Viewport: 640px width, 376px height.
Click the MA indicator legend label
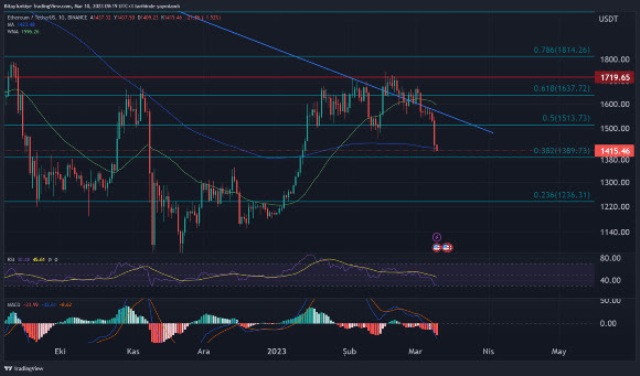(11, 24)
